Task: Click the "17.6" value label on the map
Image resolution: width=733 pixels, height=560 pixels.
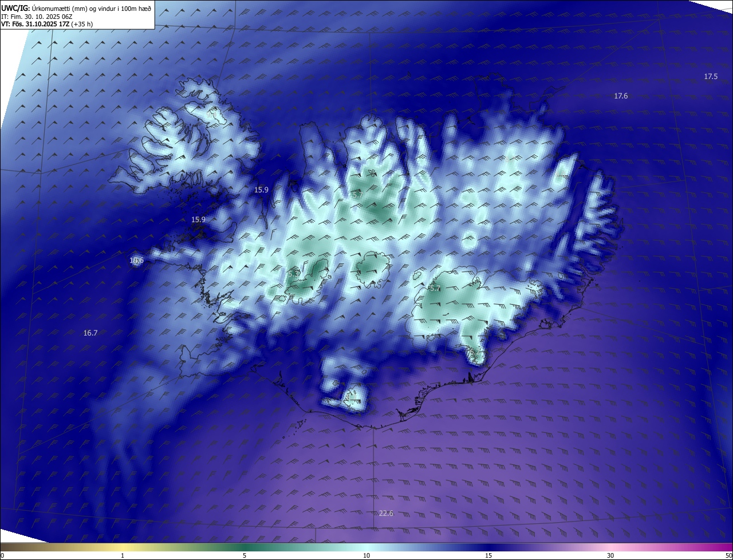Action: click(621, 96)
